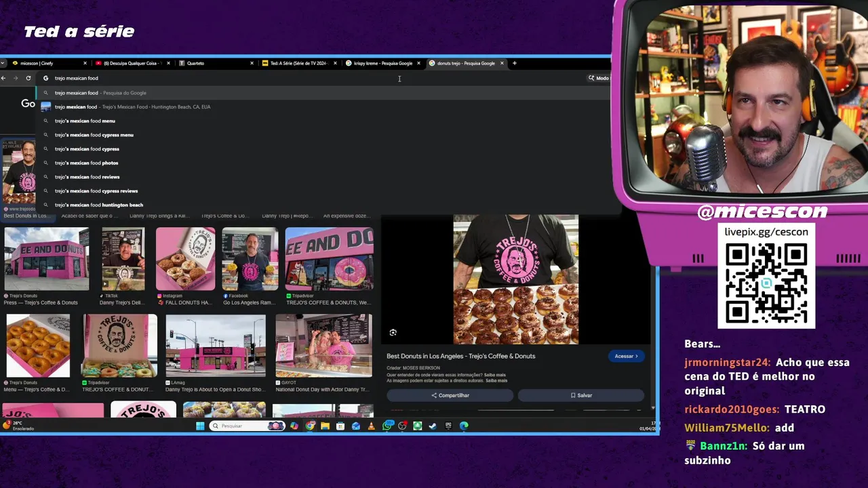Open Steam from the taskbar
The height and width of the screenshot is (488, 868).
click(433, 426)
